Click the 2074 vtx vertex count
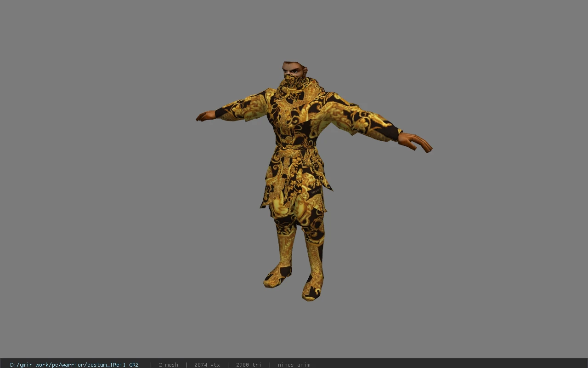Viewport: 588px width, 368px height. coord(207,365)
